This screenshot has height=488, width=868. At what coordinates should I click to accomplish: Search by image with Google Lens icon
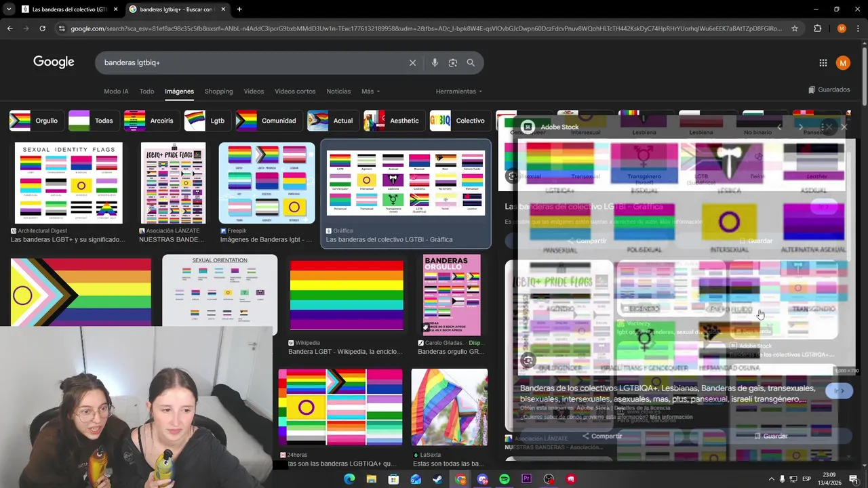click(453, 62)
